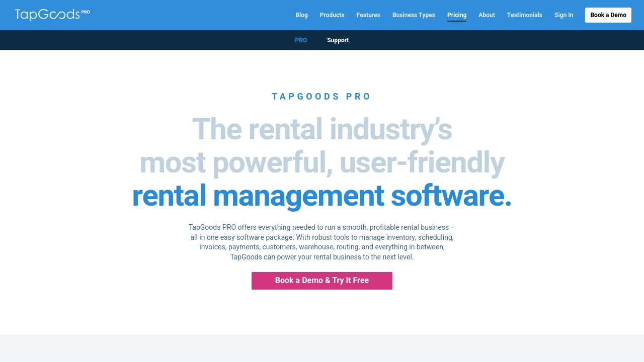This screenshot has width=644, height=362.
Task: Open the Business Types menu
Action: point(414,15)
